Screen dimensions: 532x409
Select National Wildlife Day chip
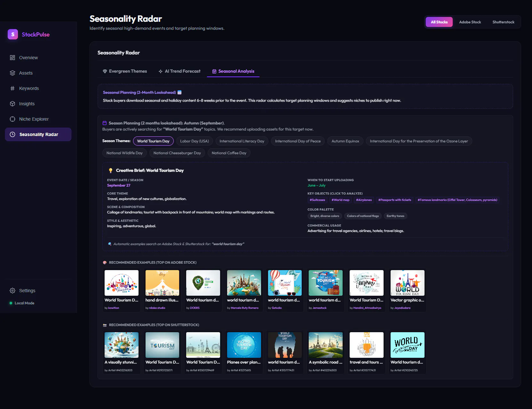click(x=124, y=153)
